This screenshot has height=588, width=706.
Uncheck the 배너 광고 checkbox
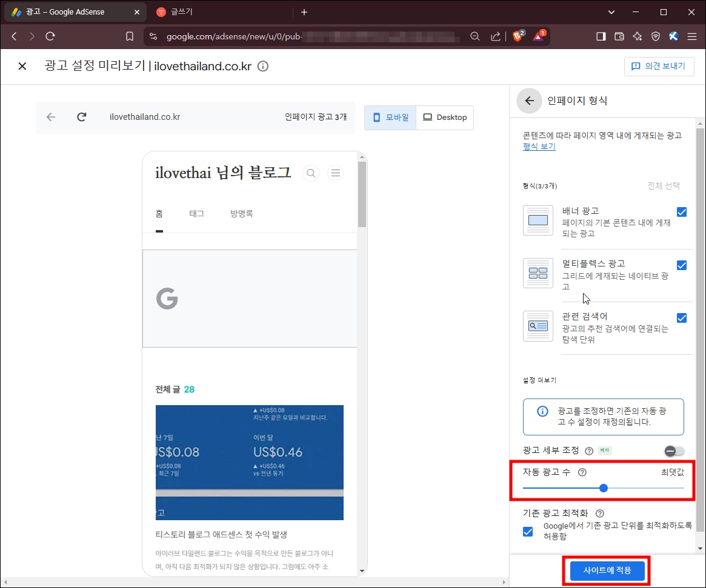682,212
